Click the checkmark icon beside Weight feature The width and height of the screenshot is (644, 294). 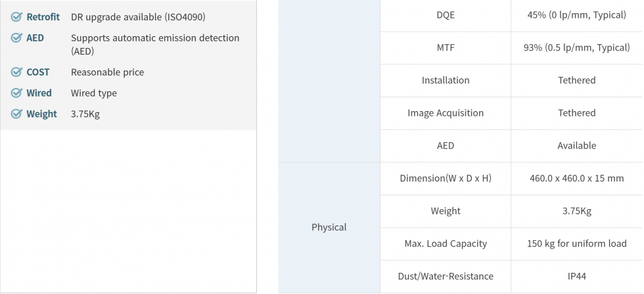coord(17,114)
